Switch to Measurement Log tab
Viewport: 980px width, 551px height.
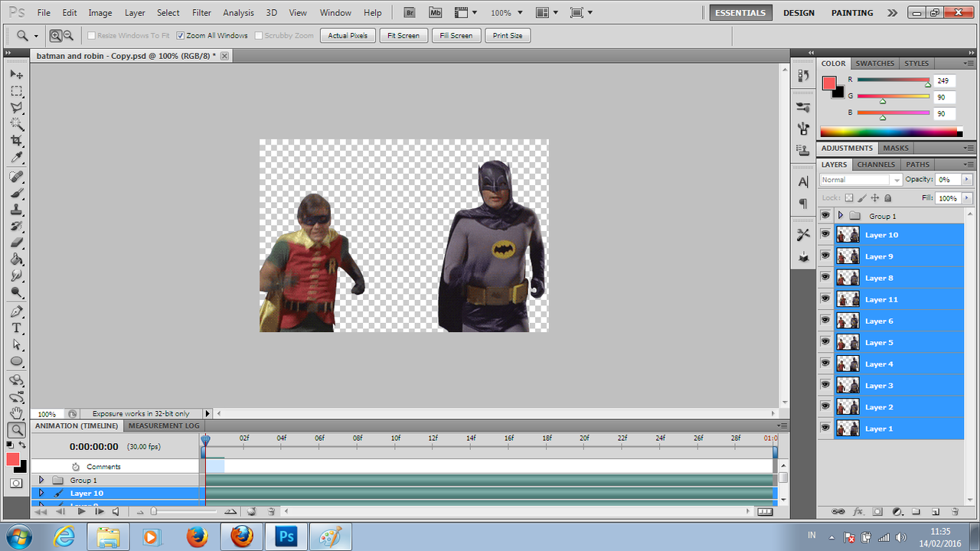click(x=164, y=425)
